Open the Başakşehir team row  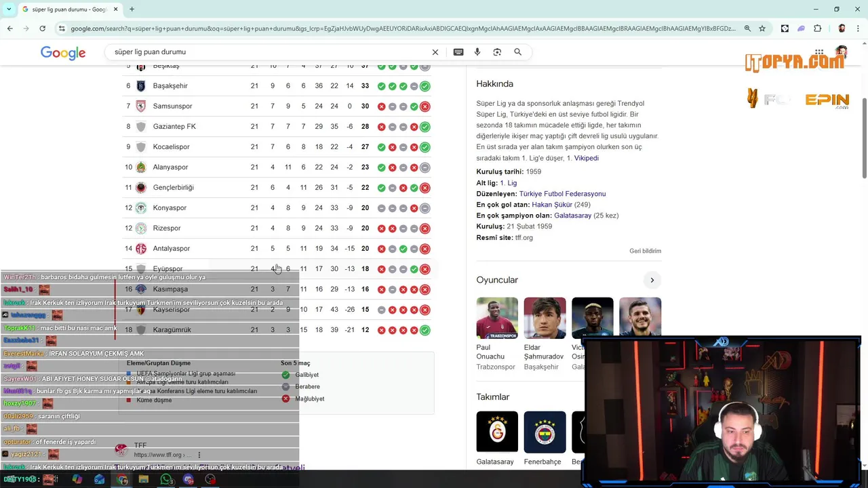click(277, 86)
